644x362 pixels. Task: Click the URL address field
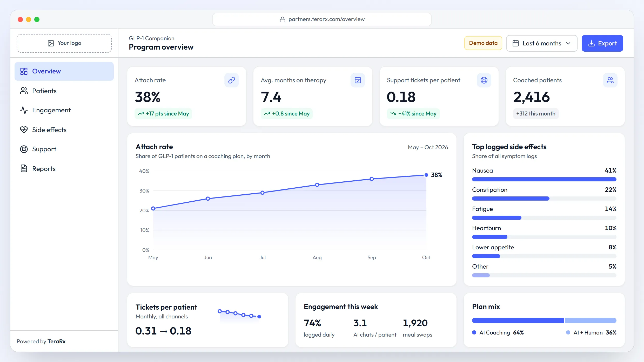(322, 19)
